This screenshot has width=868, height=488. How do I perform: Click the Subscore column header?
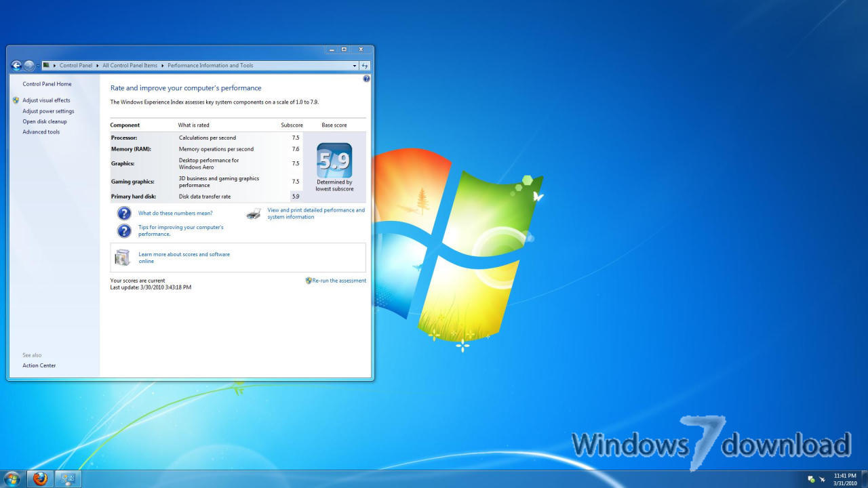[x=292, y=125]
